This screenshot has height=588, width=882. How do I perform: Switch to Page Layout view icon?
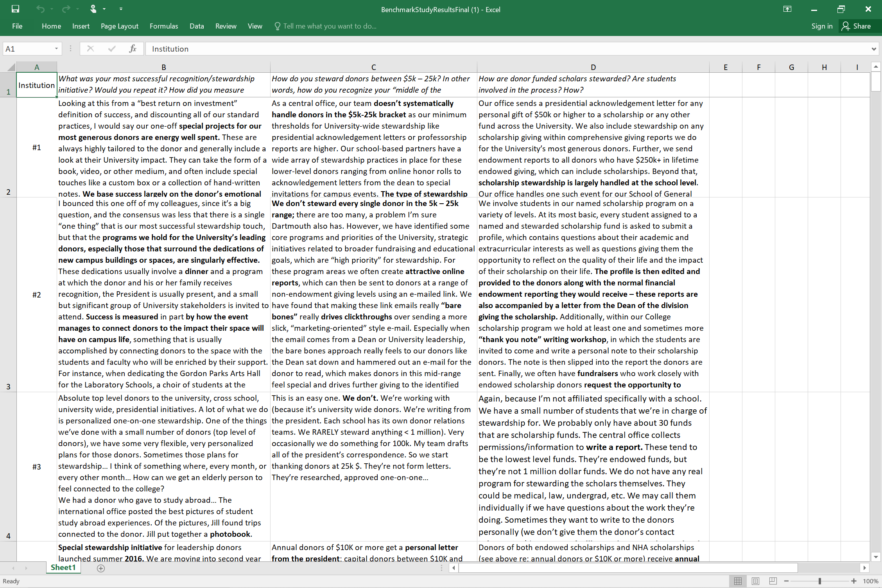click(x=755, y=581)
